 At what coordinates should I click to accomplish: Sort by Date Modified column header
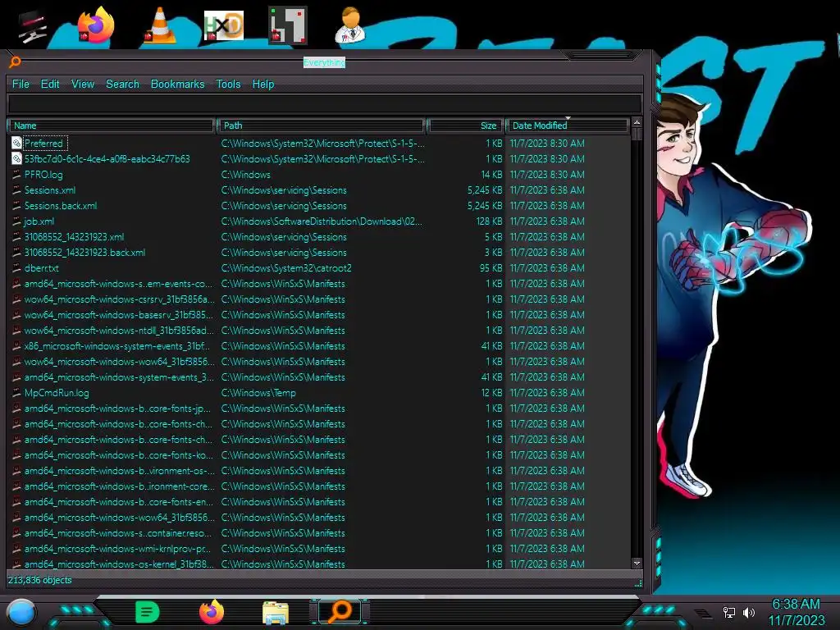(567, 126)
